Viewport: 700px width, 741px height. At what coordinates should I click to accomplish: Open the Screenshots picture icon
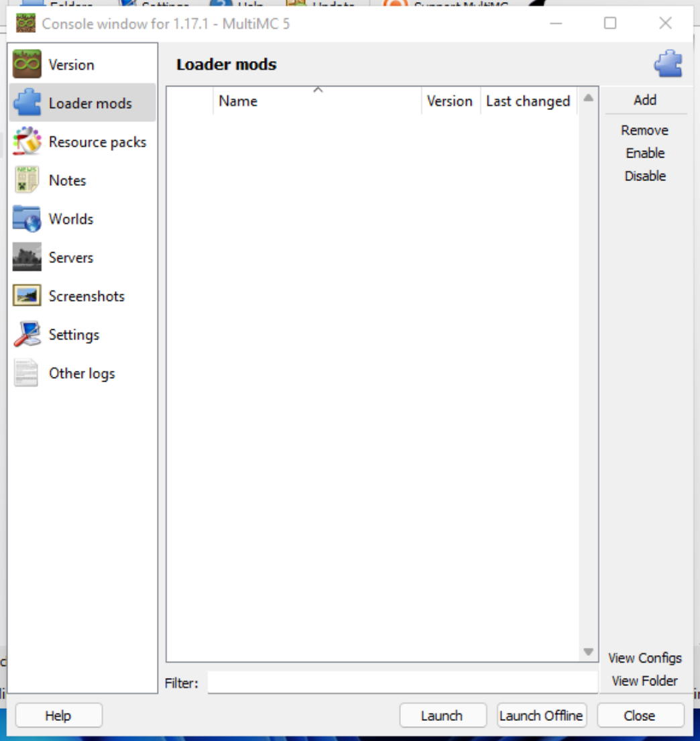[x=27, y=296]
